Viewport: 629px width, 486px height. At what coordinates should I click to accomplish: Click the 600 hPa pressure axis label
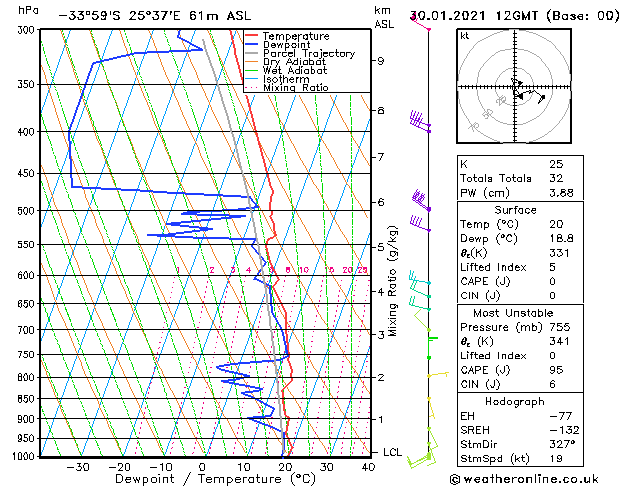28,275
